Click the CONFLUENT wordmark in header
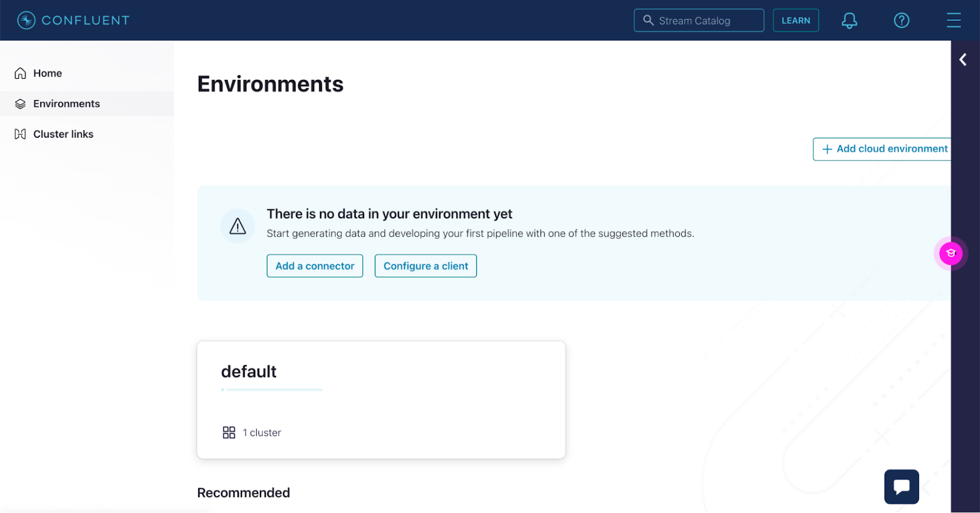The width and height of the screenshot is (980, 513). [x=86, y=20]
